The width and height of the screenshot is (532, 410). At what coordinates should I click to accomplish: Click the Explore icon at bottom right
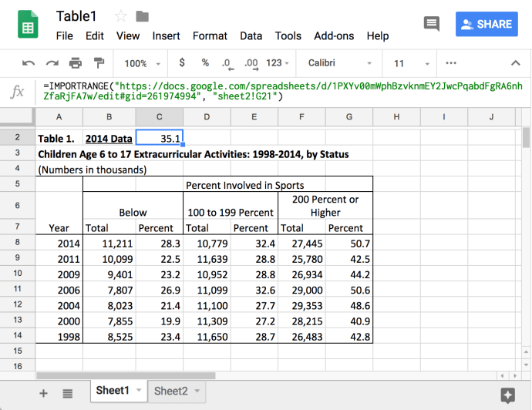507,395
